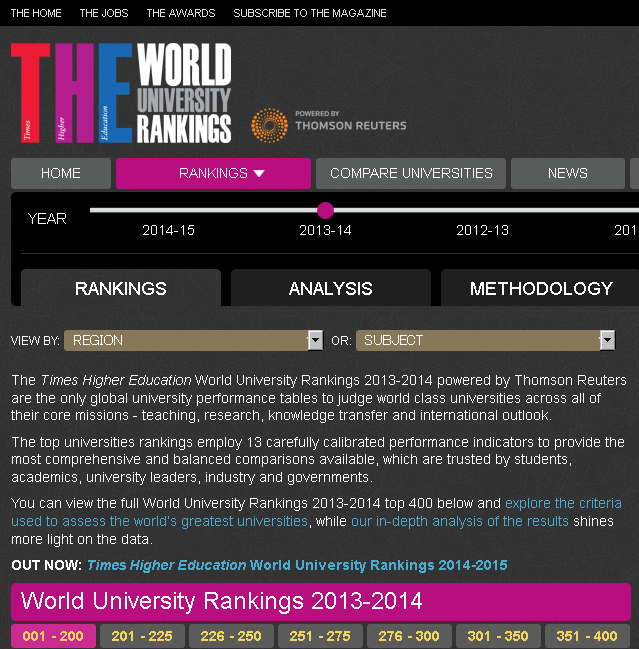The height and width of the screenshot is (649, 639).
Task: Open COMPARE UNIVERSITIES navigation item
Action: coord(411,173)
